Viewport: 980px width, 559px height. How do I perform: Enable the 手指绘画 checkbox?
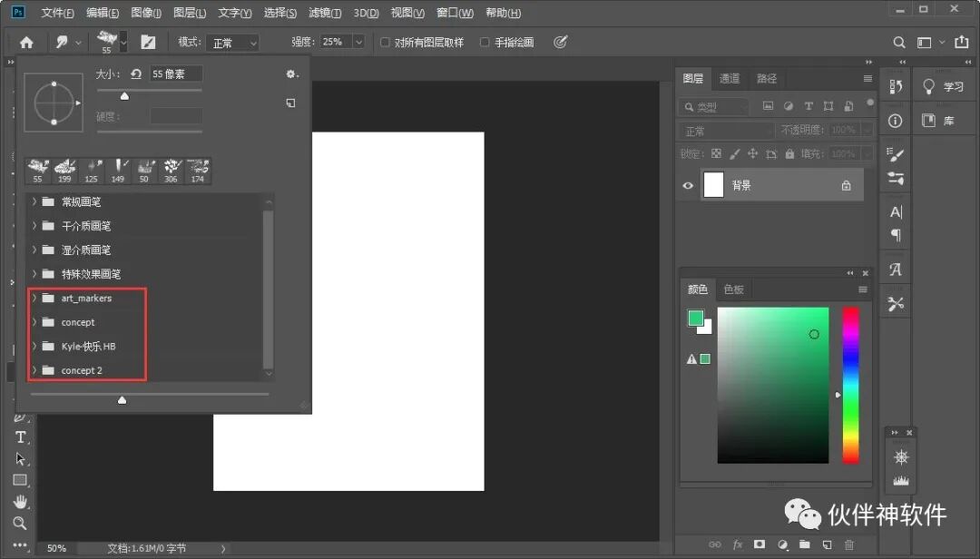tap(485, 43)
